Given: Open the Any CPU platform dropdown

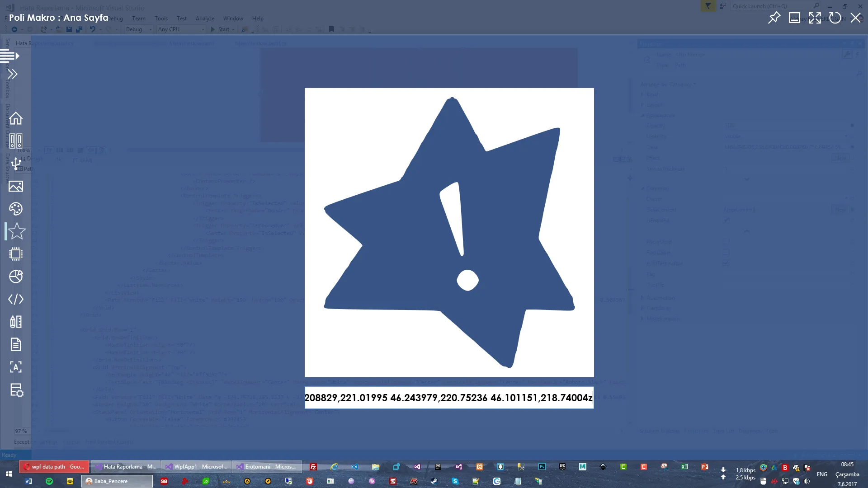Looking at the screenshot, I should pyautogui.click(x=181, y=29).
